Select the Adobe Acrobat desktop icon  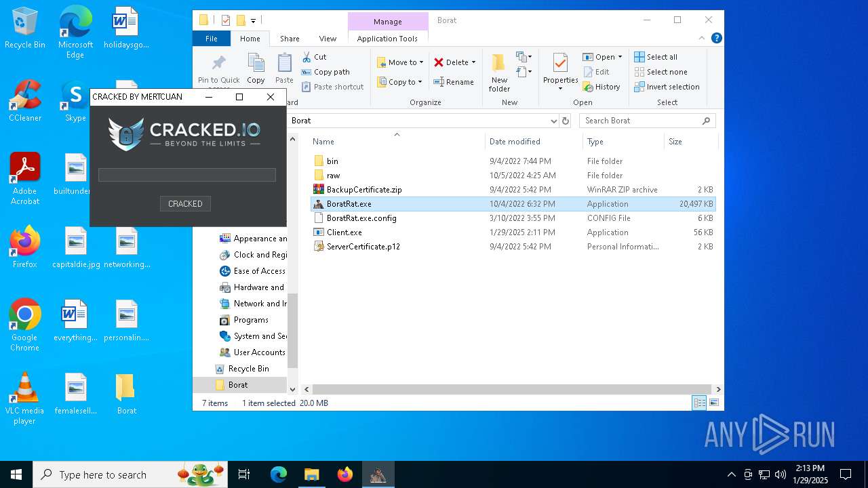pos(25,178)
